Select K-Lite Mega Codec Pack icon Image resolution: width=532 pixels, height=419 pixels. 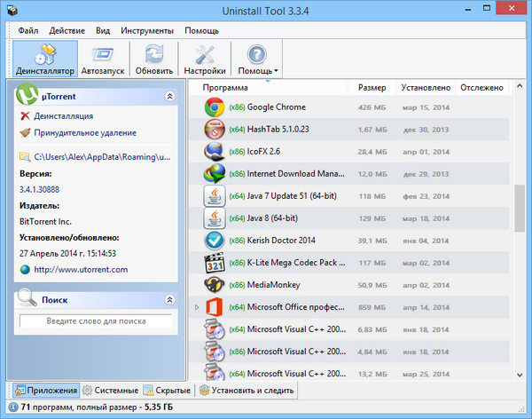pyautogui.click(x=214, y=263)
